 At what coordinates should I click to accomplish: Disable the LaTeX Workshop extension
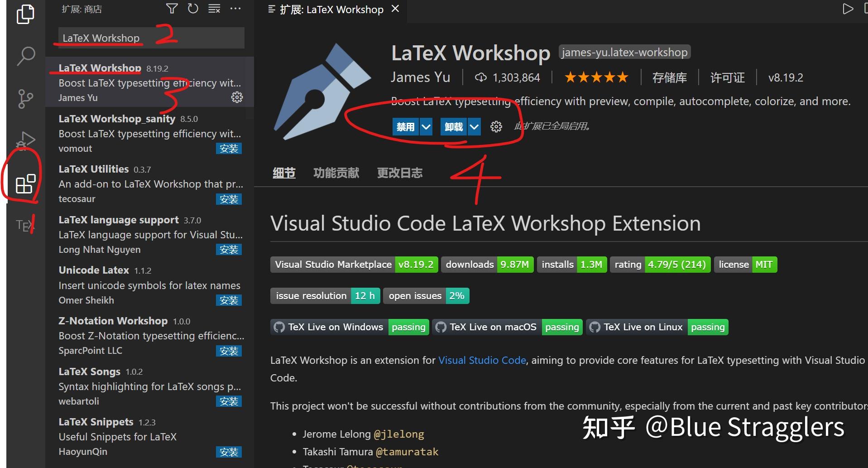406,126
